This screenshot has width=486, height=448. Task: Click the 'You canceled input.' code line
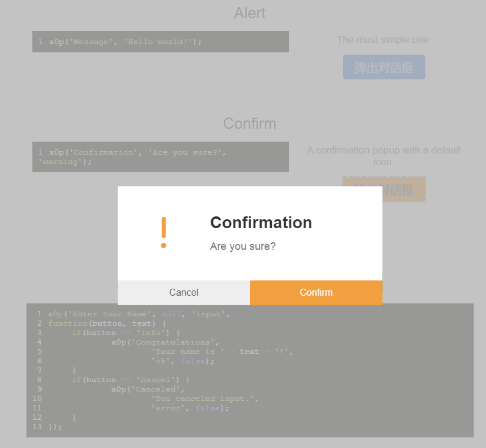coord(205,399)
